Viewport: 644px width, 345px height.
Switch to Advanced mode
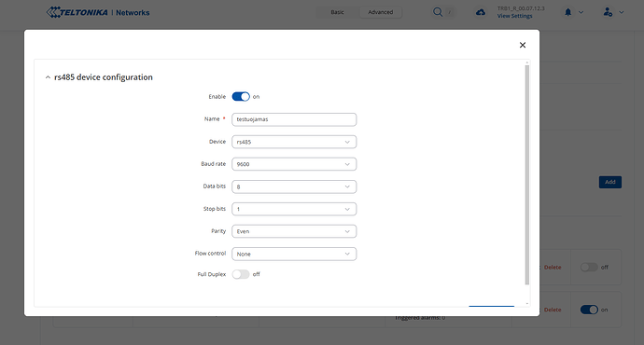coord(380,12)
